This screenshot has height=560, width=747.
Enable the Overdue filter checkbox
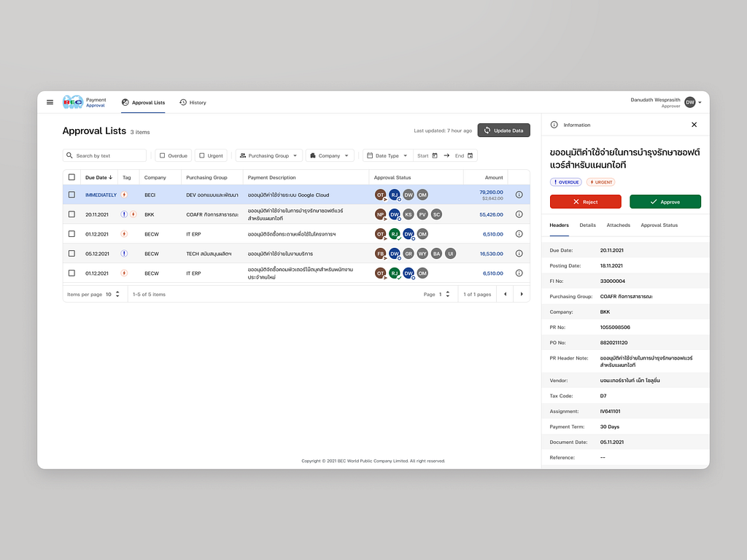pyautogui.click(x=162, y=155)
